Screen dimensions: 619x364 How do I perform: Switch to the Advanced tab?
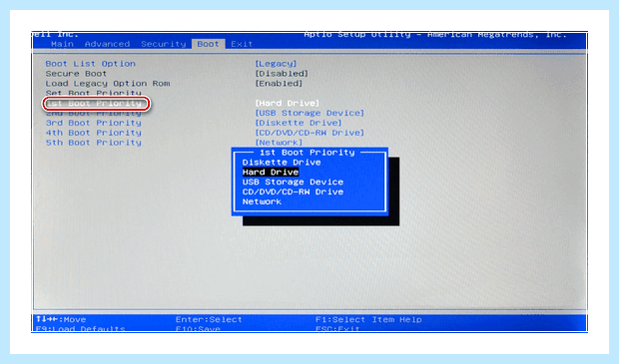point(107,44)
